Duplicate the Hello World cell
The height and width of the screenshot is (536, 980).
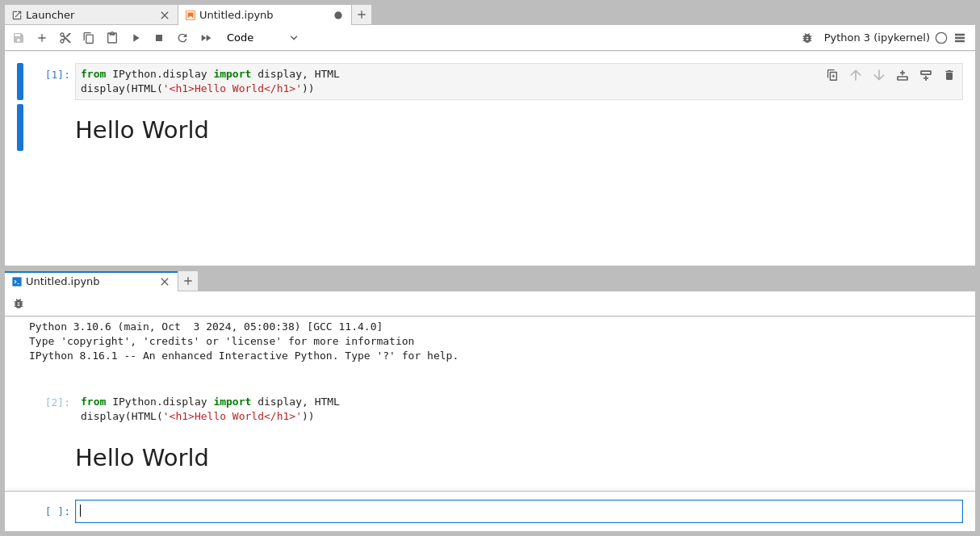pos(832,74)
